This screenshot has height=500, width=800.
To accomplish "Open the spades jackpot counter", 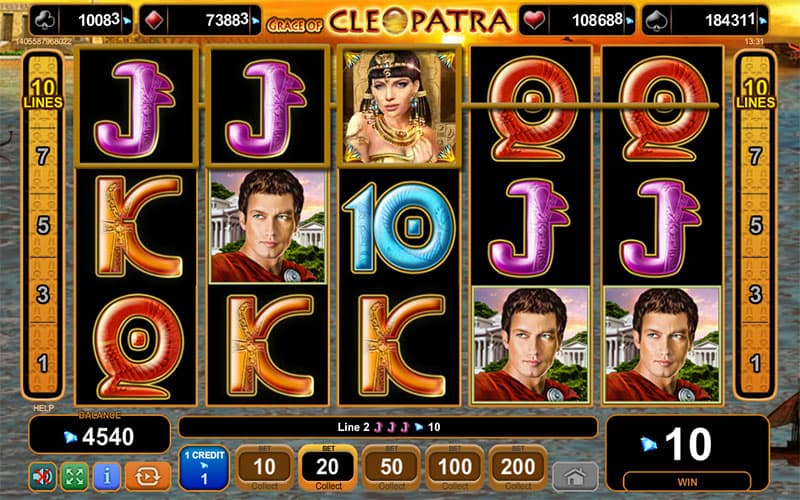I will [x=705, y=20].
